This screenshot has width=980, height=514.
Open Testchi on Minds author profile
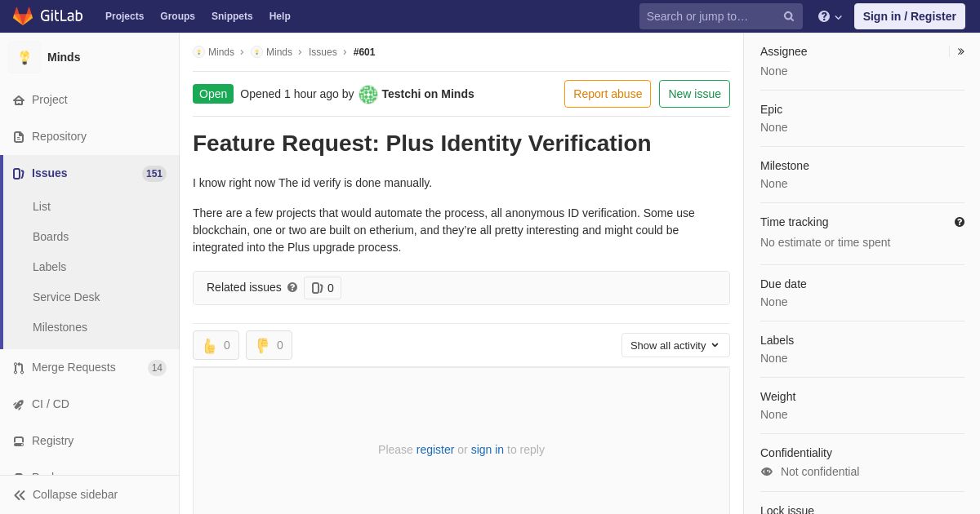pyautogui.click(x=428, y=94)
